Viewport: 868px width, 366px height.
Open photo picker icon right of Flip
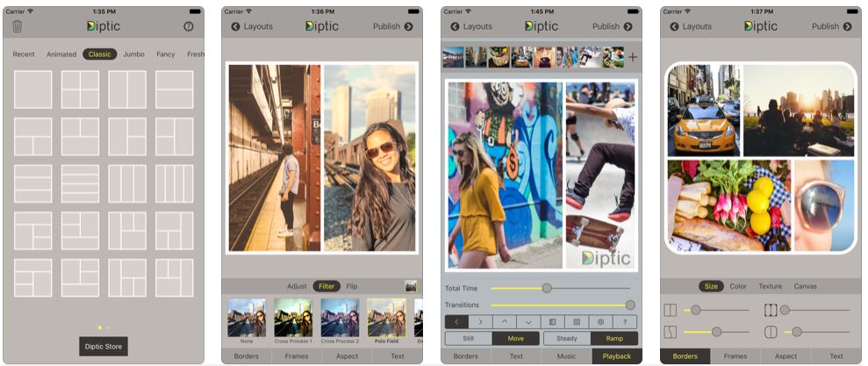tap(411, 286)
